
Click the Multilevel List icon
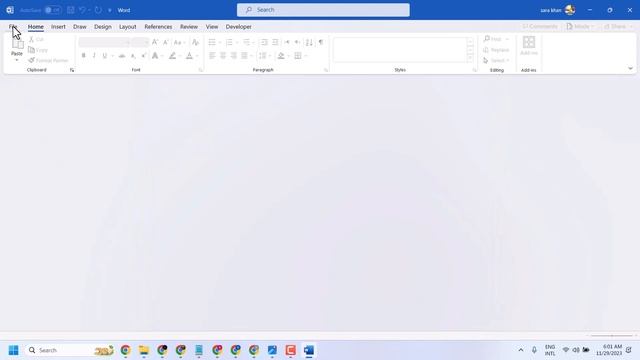click(247, 42)
